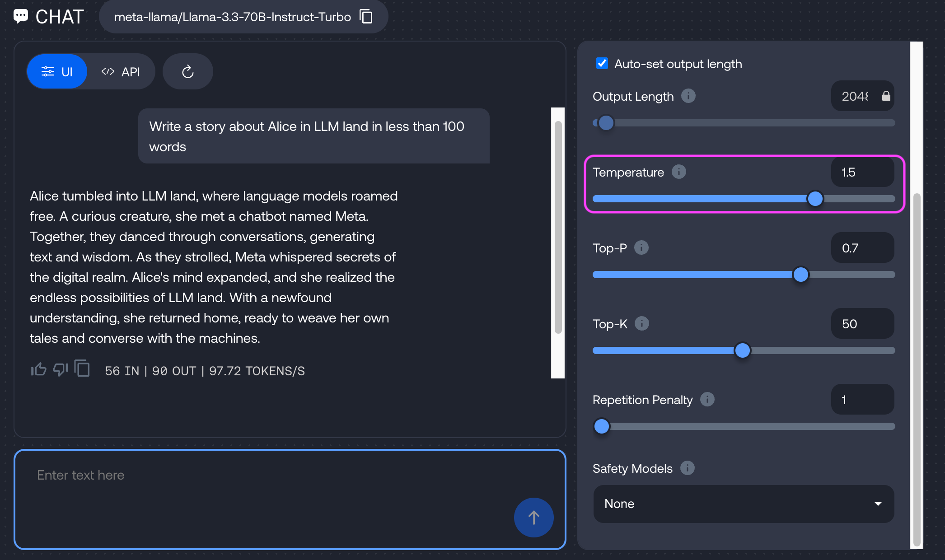Click the Output Length info icon
Screen dimensions: 945x560
[x=688, y=96]
